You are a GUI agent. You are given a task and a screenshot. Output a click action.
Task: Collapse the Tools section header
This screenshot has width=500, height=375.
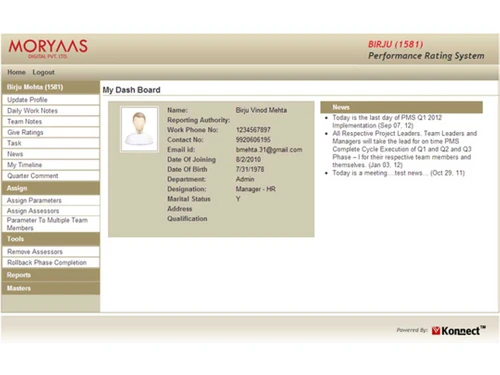tap(51, 239)
